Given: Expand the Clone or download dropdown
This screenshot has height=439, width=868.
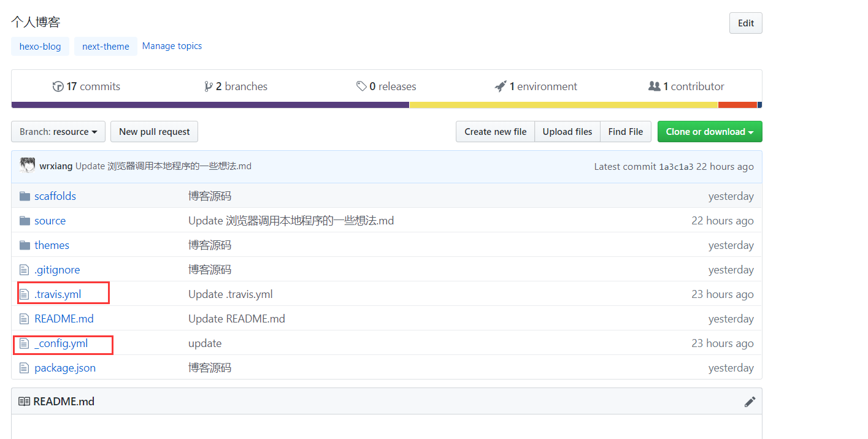Looking at the screenshot, I should [710, 132].
